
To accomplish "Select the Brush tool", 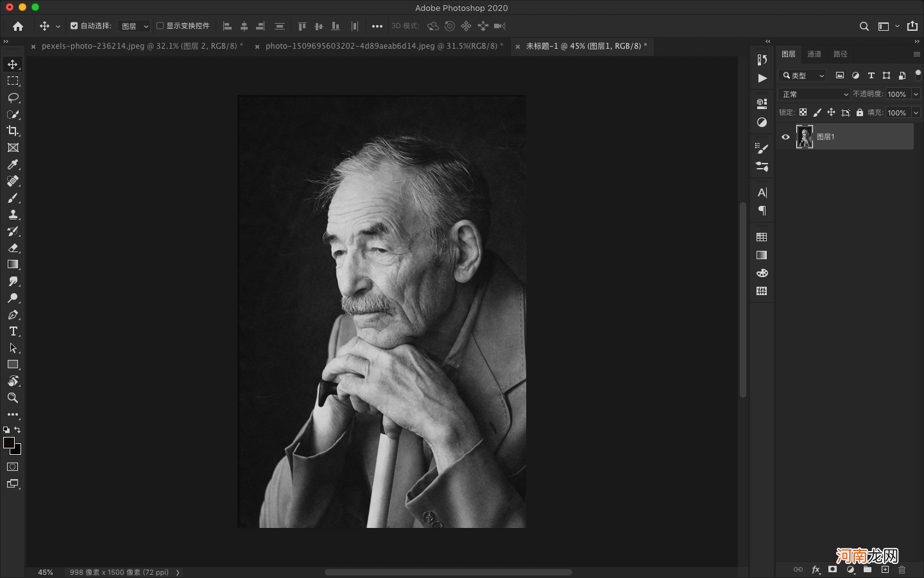I will pyautogui.click(x=13, y=198).
